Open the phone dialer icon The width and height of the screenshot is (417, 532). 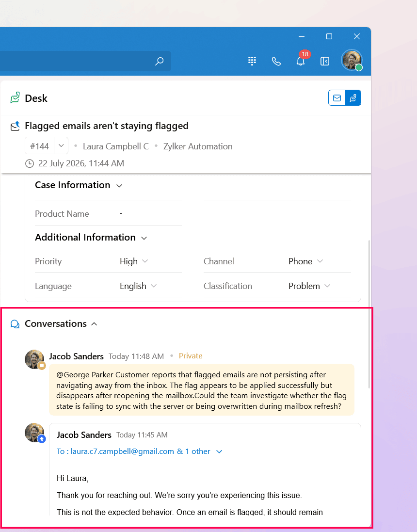coord(276,61)
